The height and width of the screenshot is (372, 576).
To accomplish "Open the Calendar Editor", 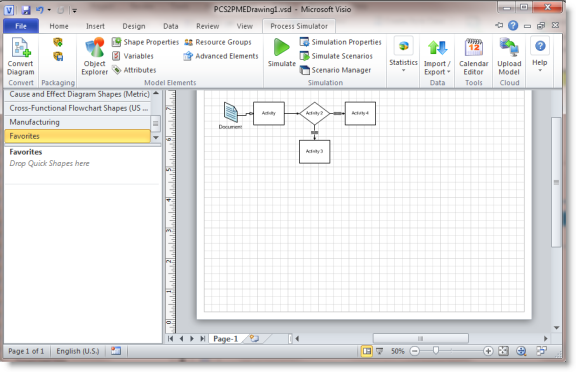I will (x=474, y=57).
